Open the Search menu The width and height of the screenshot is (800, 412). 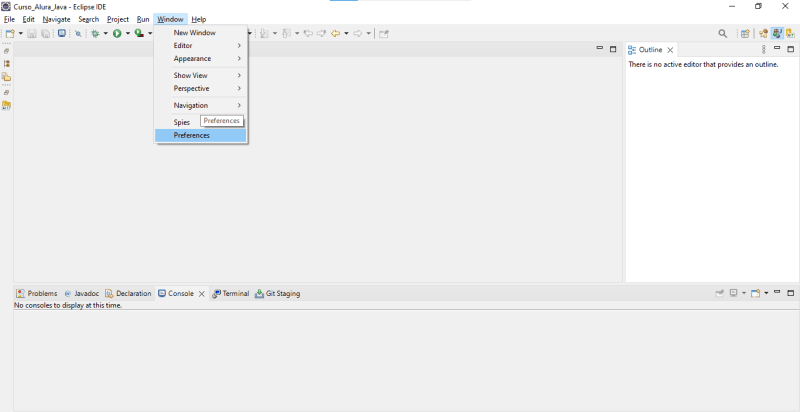point(88,19)
